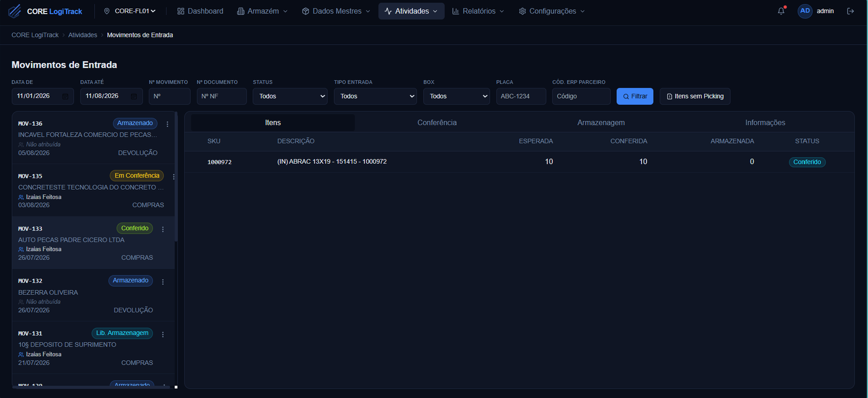868x398 pixels.
Task: Click the Data De date field
Action: click(43, 96)
